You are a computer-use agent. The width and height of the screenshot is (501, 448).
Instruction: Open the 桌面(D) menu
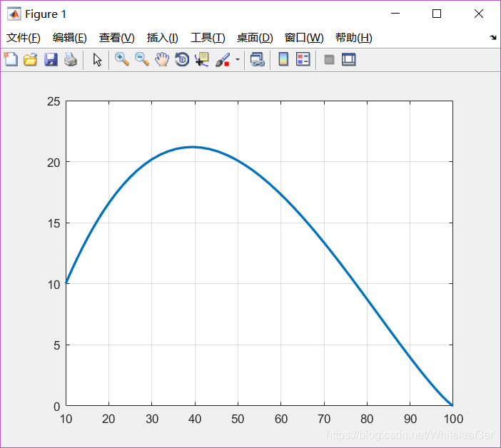point(255,38)
